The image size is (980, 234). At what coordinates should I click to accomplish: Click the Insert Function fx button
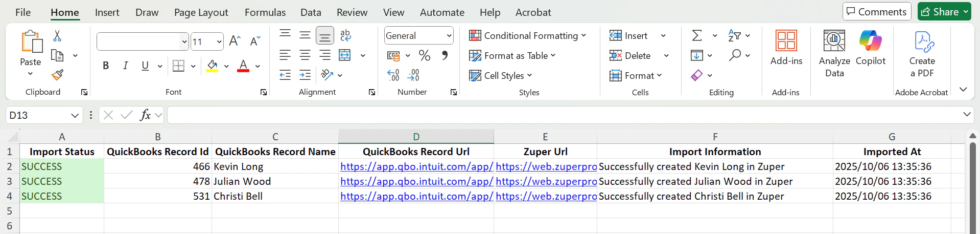click(145, 115)
